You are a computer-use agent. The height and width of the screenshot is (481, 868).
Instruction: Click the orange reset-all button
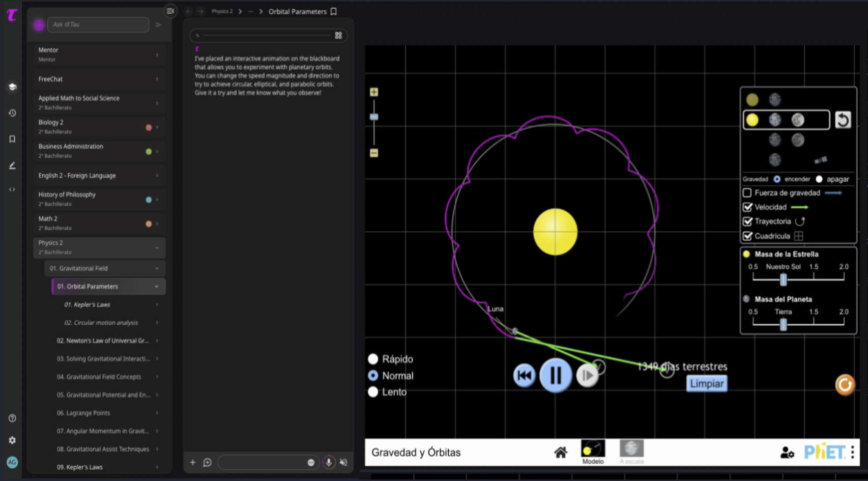pyautogui.click(x=845, y=385)
